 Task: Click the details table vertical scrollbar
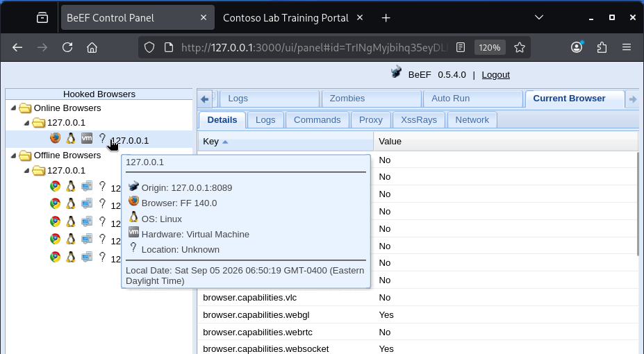pos(638,204)
